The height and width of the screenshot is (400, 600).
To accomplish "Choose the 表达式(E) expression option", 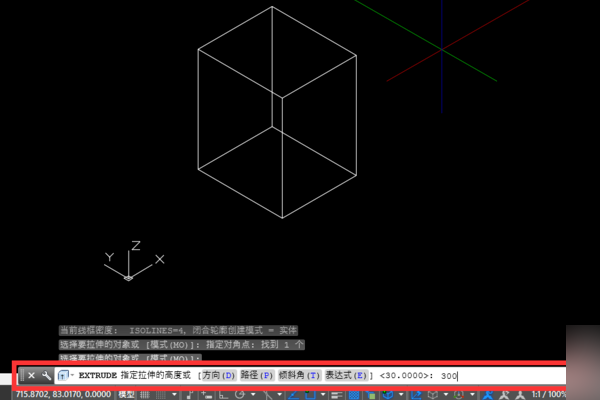I will [346, 376].
